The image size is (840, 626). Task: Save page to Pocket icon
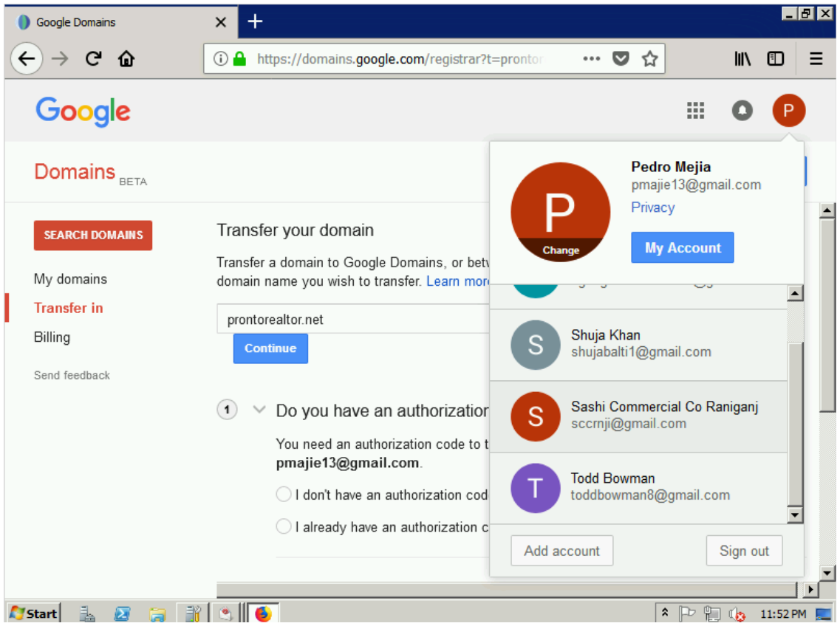point(621,58)
